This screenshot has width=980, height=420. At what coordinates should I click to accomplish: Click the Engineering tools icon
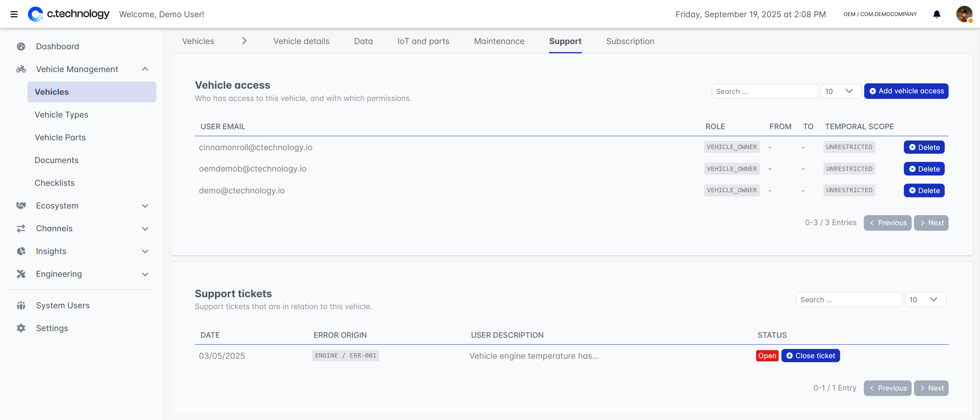coord(21,274)
